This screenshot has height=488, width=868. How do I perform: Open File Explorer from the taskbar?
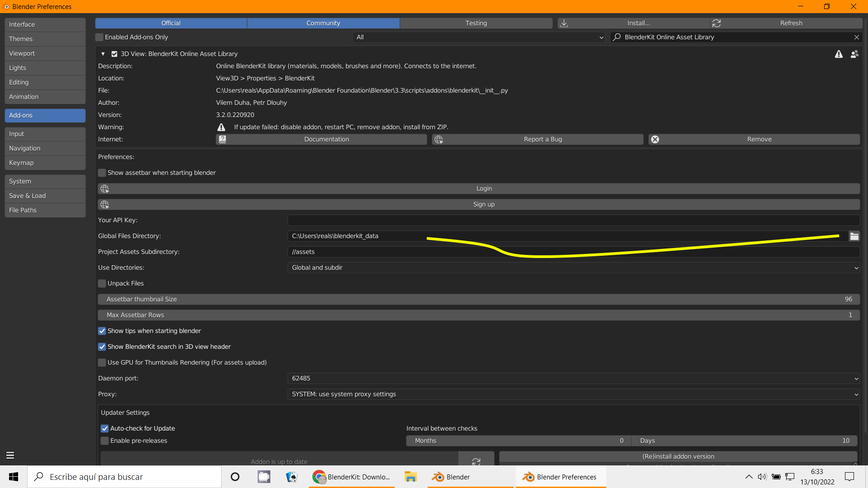pos(410,477)
